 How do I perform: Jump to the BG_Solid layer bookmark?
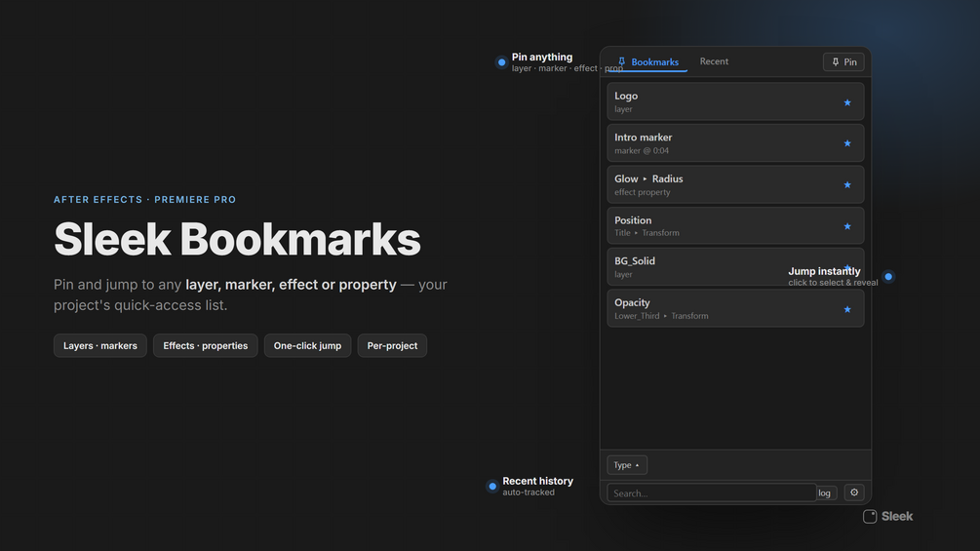point(735,267)
